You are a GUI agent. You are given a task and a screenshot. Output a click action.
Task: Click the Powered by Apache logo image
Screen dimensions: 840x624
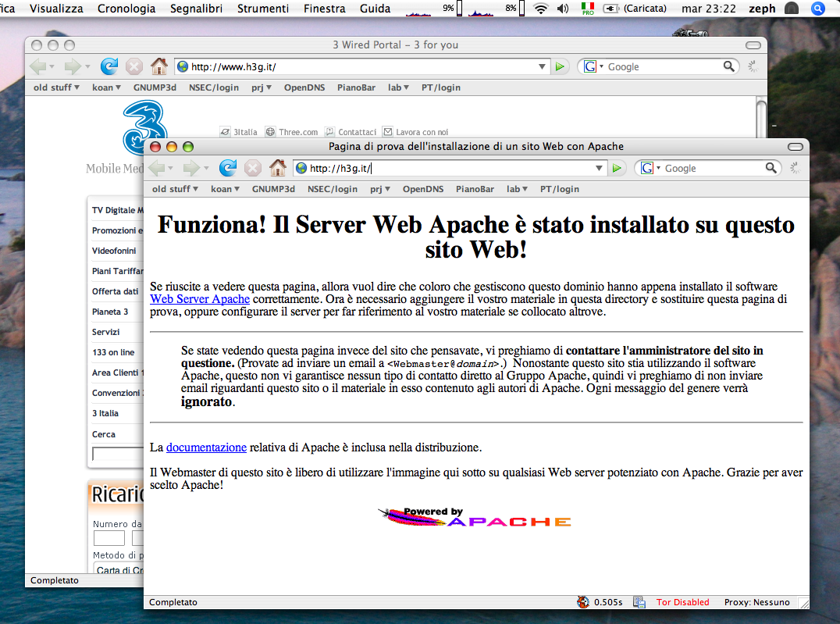pos(475,517)
